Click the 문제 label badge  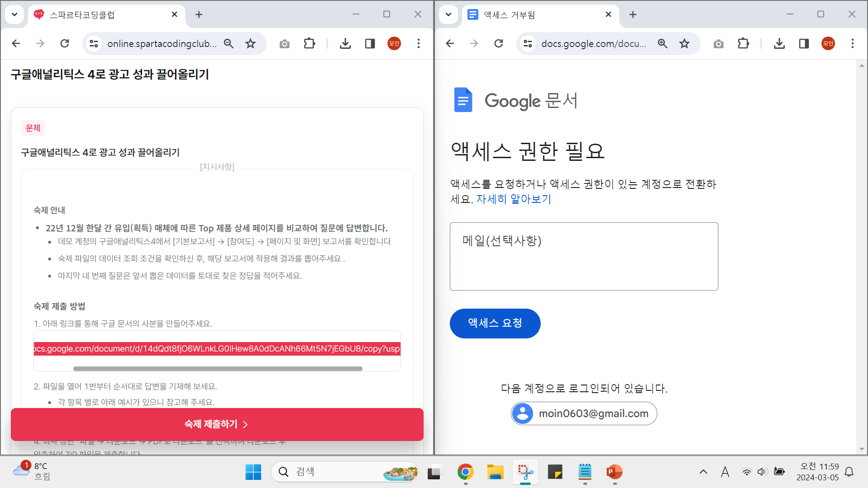click(33, 128)
